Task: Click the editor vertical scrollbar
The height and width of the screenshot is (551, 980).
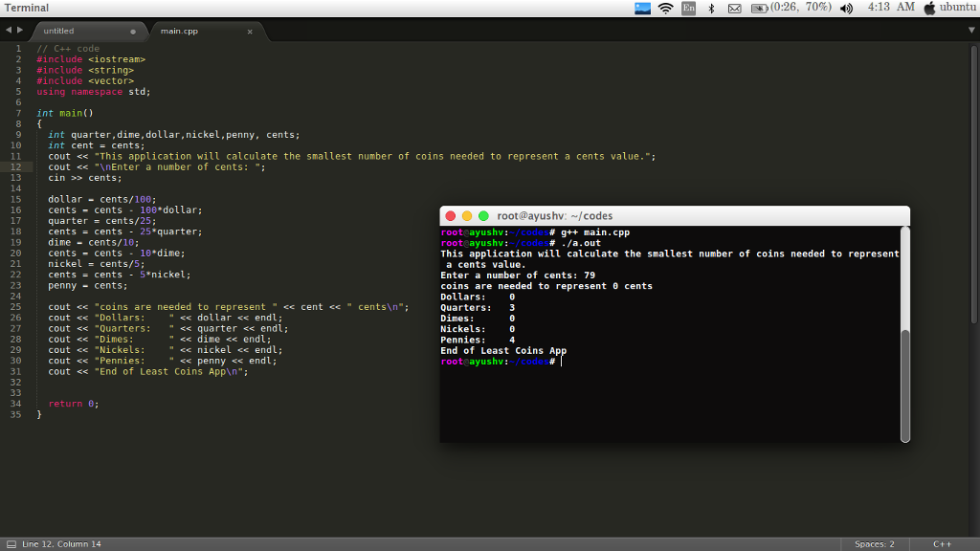Action: (x=975, y=185)
